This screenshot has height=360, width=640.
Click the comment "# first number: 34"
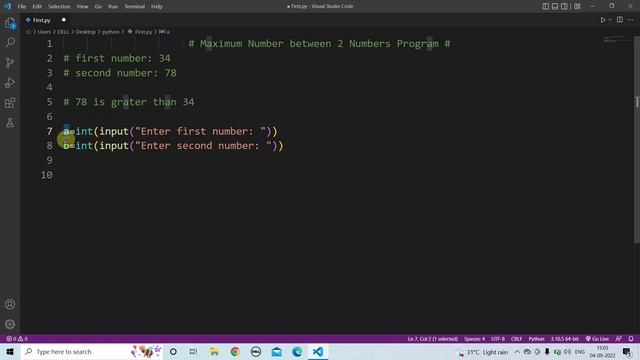[117, 58]
